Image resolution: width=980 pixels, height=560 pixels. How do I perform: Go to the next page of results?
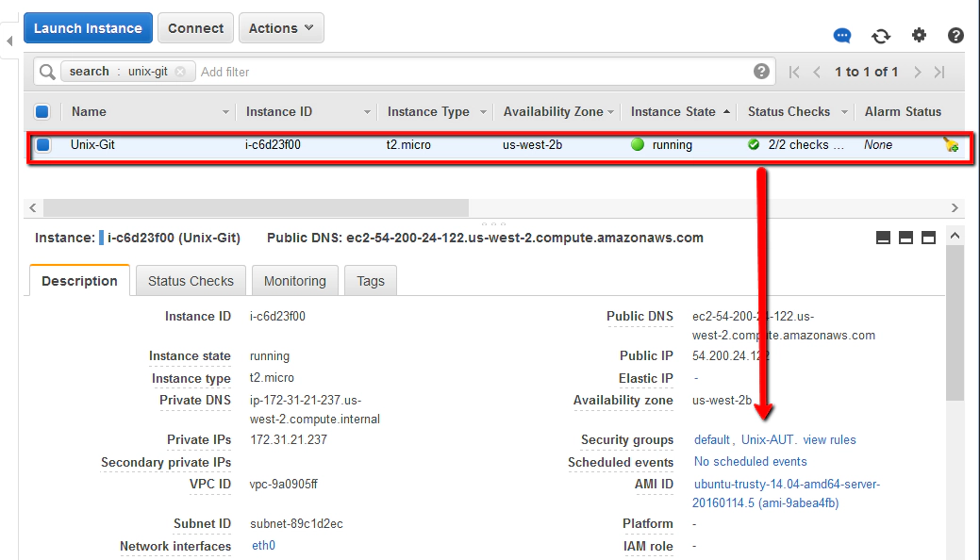click(915, 72)
